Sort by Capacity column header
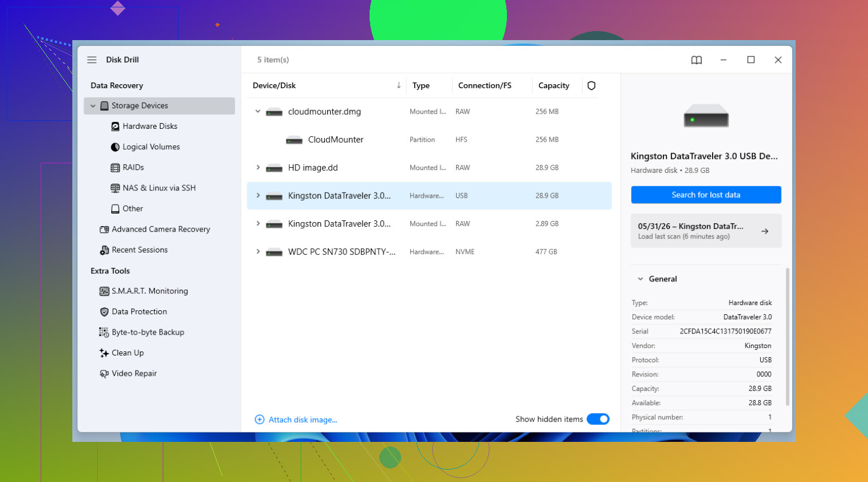The image size is (868, 482). (554, 86)
